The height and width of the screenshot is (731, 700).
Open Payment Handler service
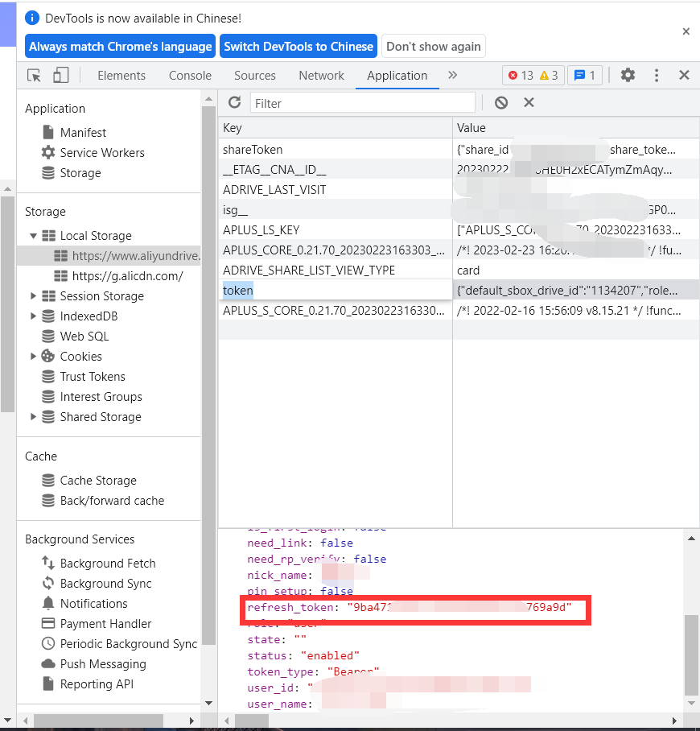pyautogui.click(x=97, y=624)
